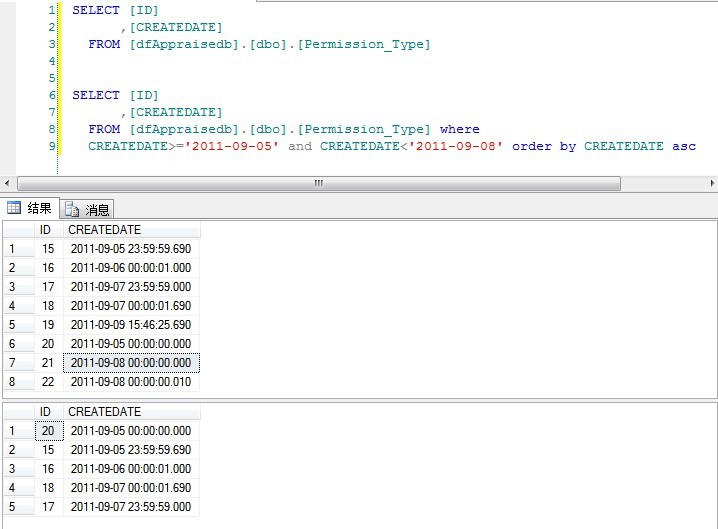This screenshot has height=529, width=718.
Task: Select cell 2011-09-09 15:46:25.690
Action: click(x=131, y=325)
